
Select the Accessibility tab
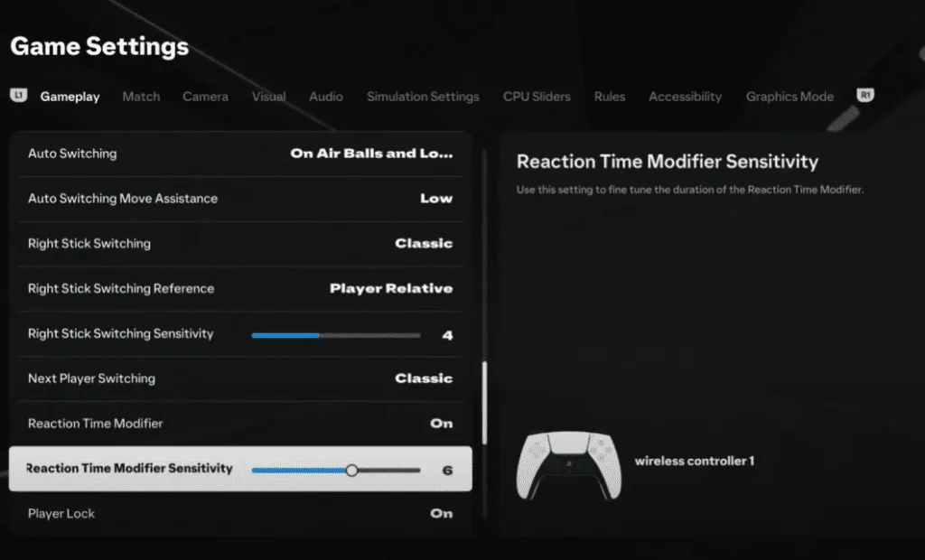point(685,97)
